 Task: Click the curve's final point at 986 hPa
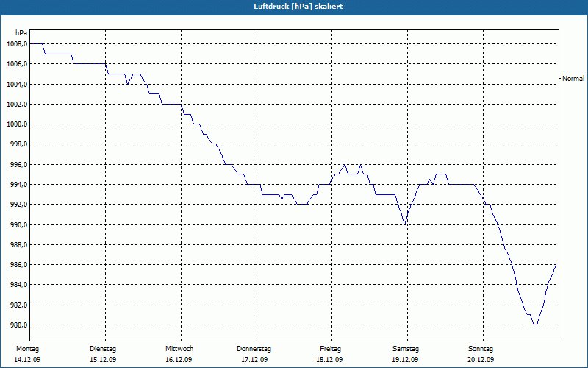(x=556, y=265)
